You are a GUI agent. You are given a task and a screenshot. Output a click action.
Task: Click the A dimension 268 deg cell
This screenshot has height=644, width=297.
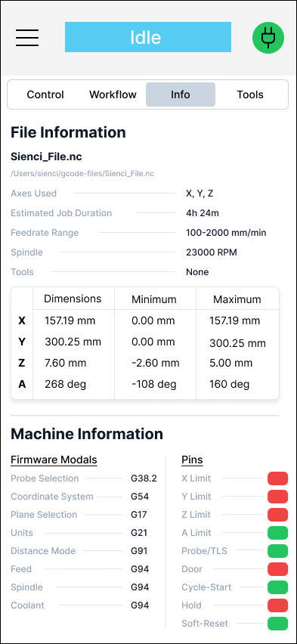click(65, 385)
